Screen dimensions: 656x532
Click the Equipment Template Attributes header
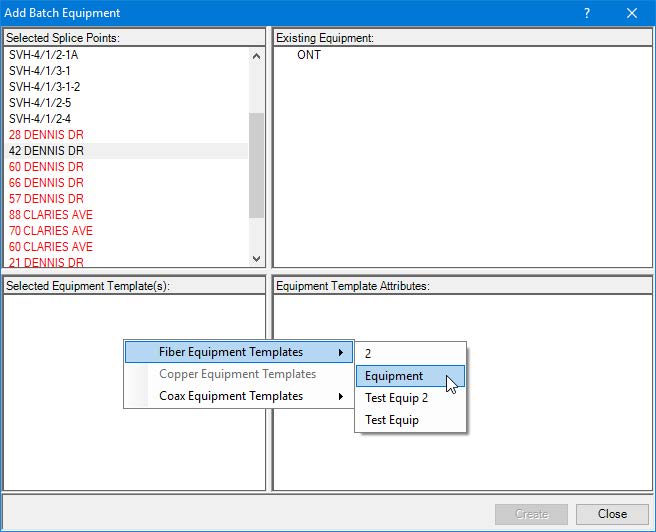pyautogui.click(x=463, y=286)
